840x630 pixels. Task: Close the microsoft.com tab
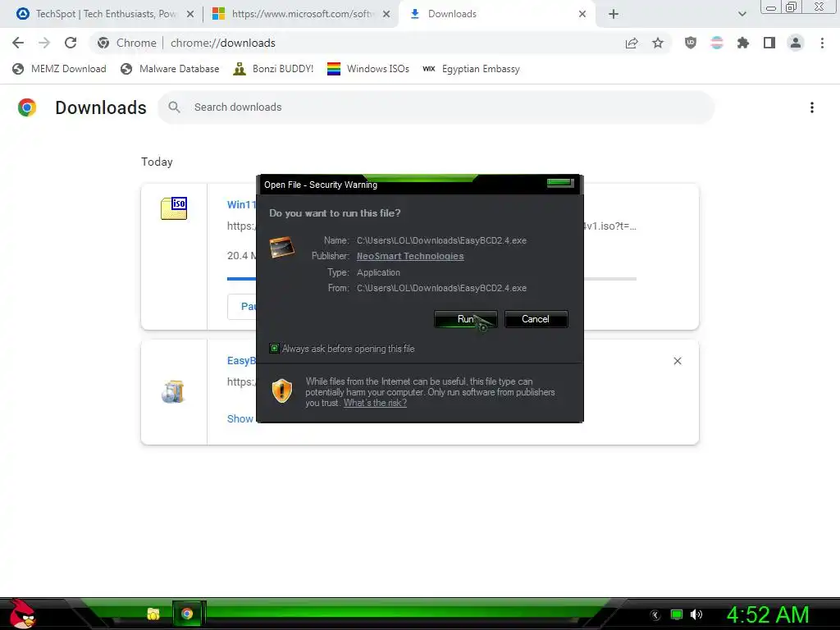[386, 15]
